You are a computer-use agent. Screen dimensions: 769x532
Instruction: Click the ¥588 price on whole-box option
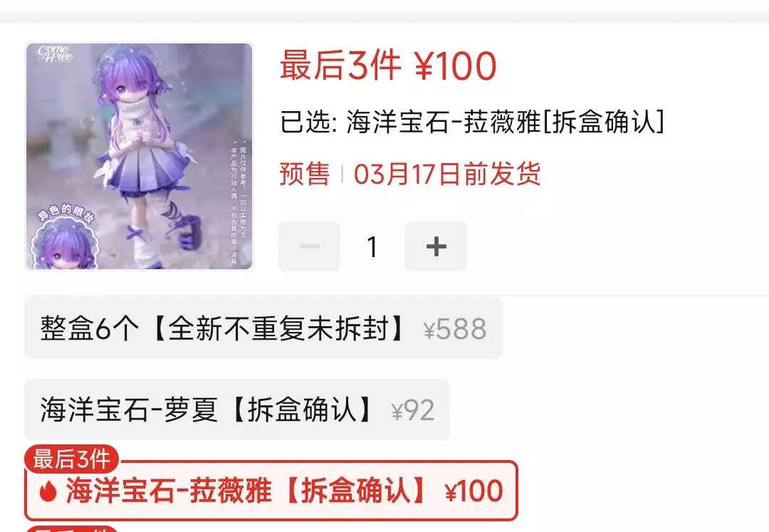pos(455,329)
